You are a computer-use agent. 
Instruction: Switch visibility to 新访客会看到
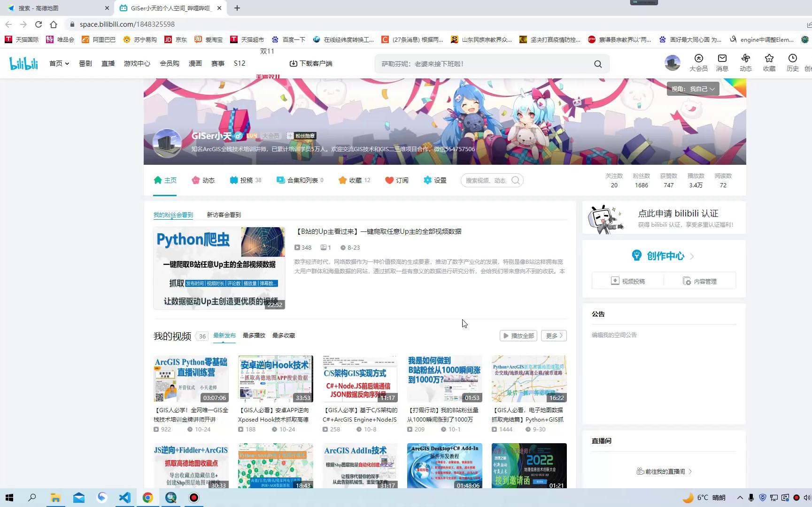(223, 215)
